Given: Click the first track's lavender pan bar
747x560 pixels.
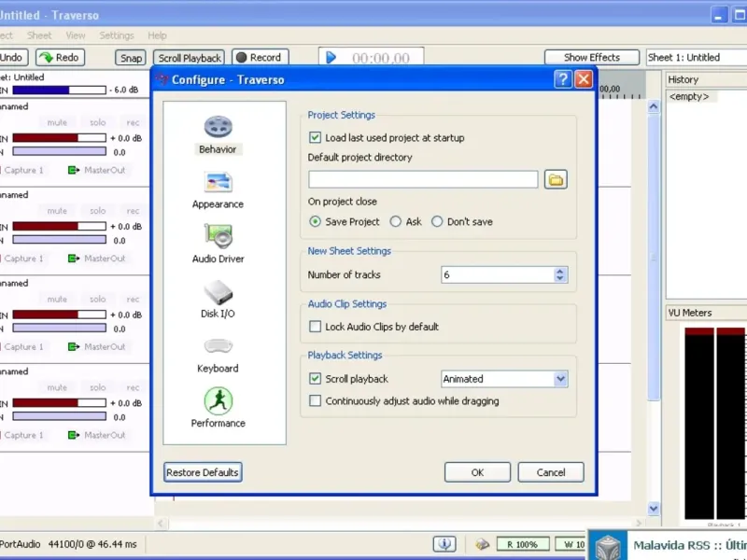Looking at the screenshot, I should coord(59,151).
